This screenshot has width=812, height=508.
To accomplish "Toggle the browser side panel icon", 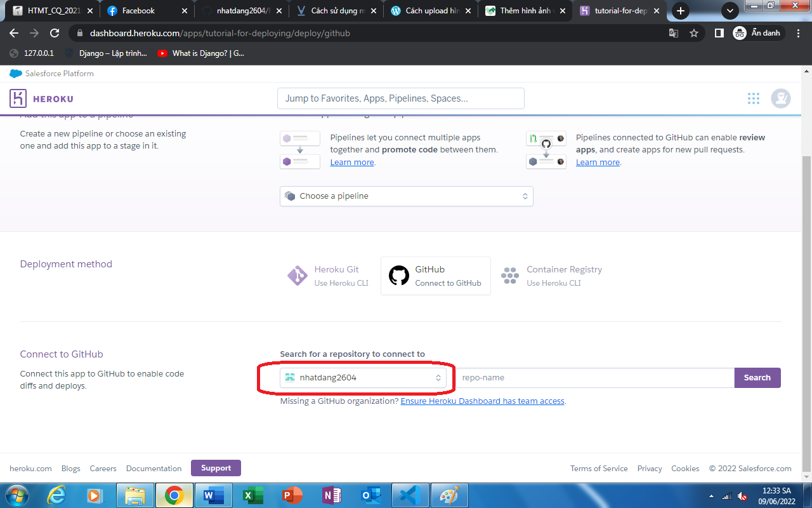I will click(x=719, y=33).
